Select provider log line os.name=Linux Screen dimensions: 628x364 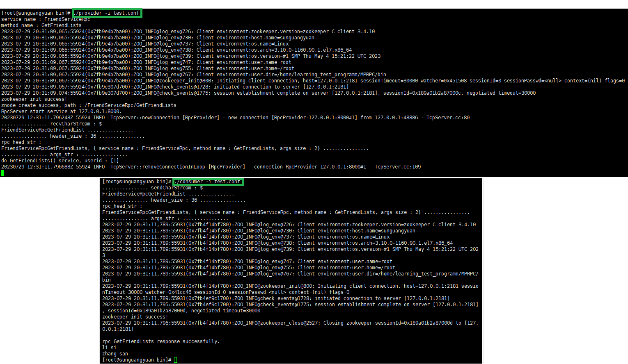(145, 44)
